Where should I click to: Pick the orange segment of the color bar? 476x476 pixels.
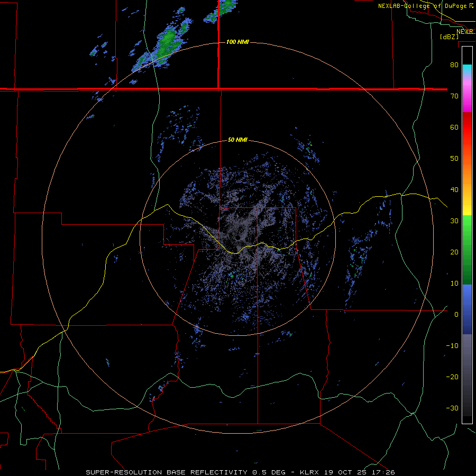(x=467, y=175)
